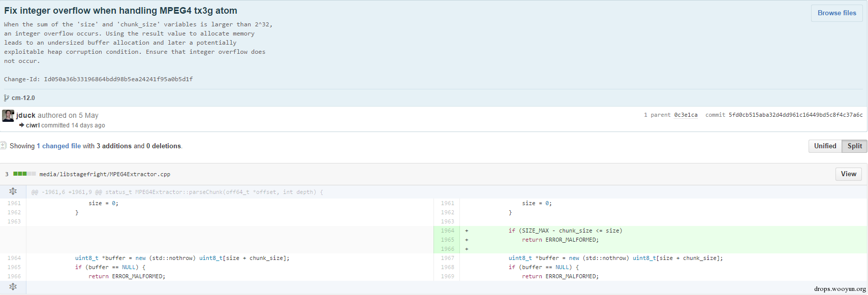Open parent commit 0c3e1ca
Image resolution: width=868 pixels, height=295 pixels.
pos(686,115)
